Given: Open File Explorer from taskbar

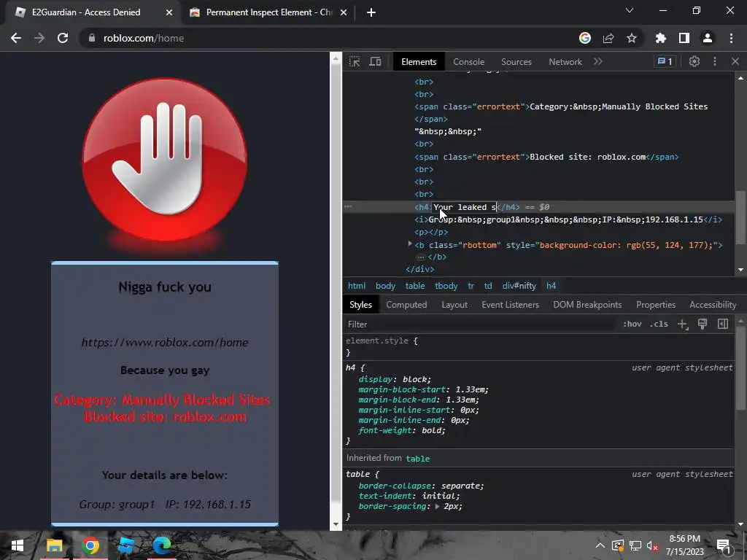Looking at the screenshot, I should [54, 545].
